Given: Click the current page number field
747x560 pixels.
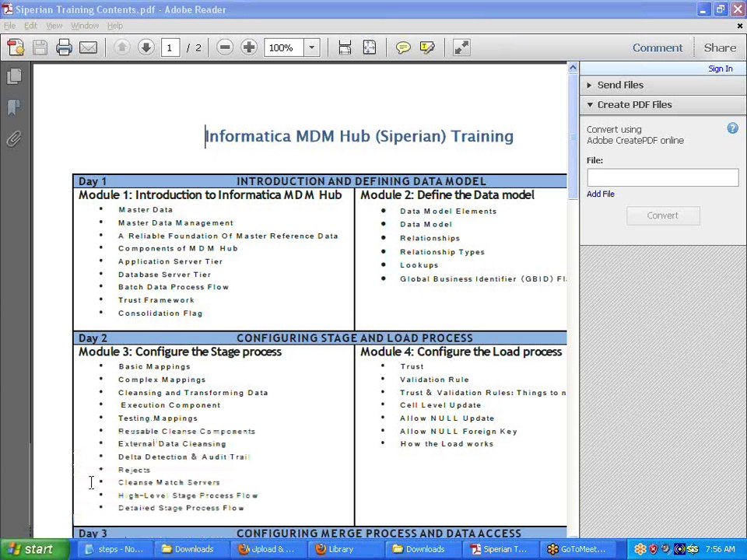Looking at the screenshot, I should [170, 47].
